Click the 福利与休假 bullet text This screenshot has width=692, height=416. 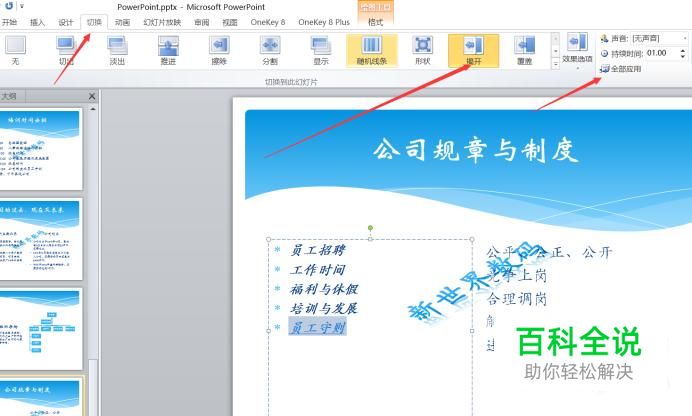(324, 289)
